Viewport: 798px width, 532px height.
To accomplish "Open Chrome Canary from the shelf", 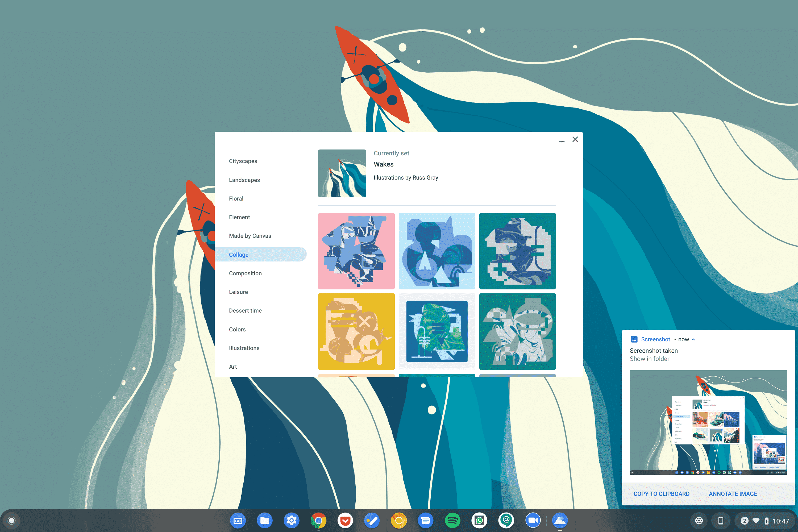I will click(x=399, y=520).
